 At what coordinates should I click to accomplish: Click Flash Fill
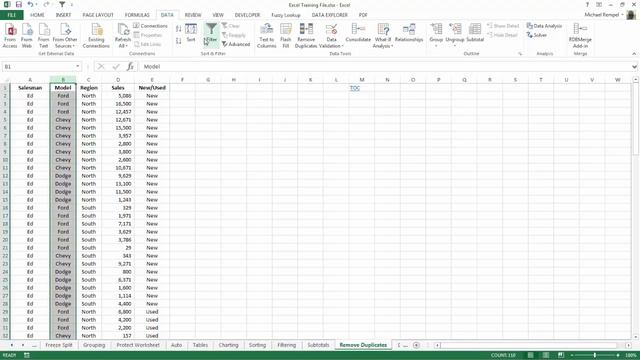click(286, 36)
